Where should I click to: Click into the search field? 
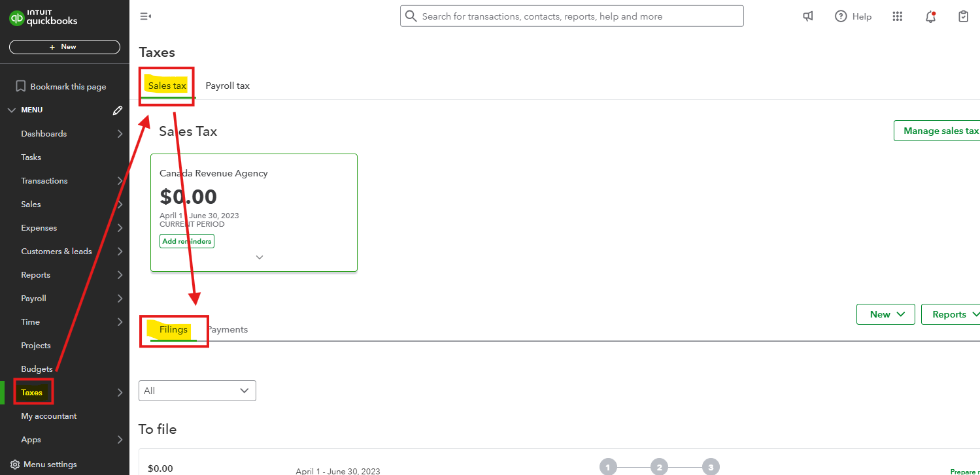point(572,16)
